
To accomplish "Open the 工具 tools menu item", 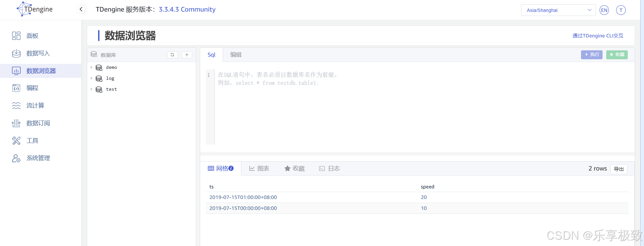I will (40, 141).
